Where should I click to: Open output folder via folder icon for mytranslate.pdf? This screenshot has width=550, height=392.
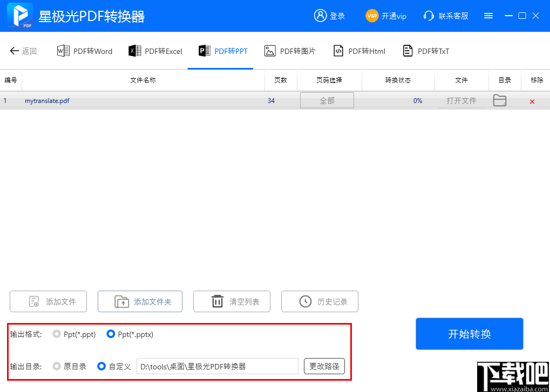pos(499,100)
